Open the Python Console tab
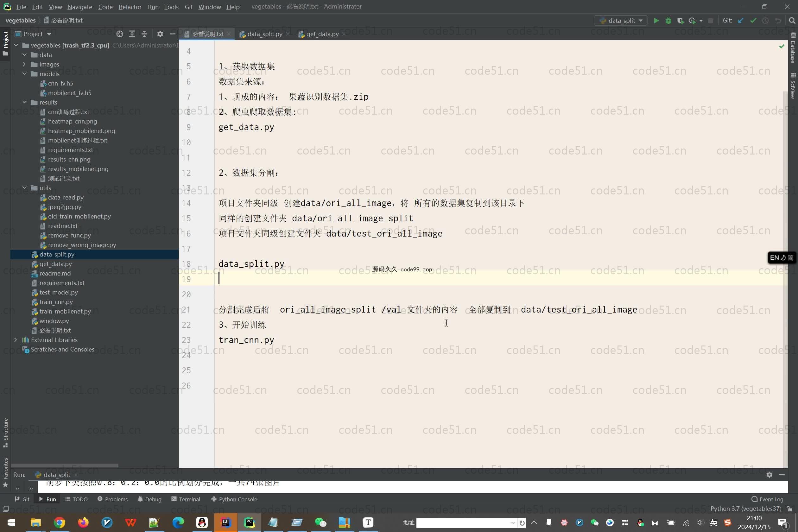798x532 pixels. (234, 499)
